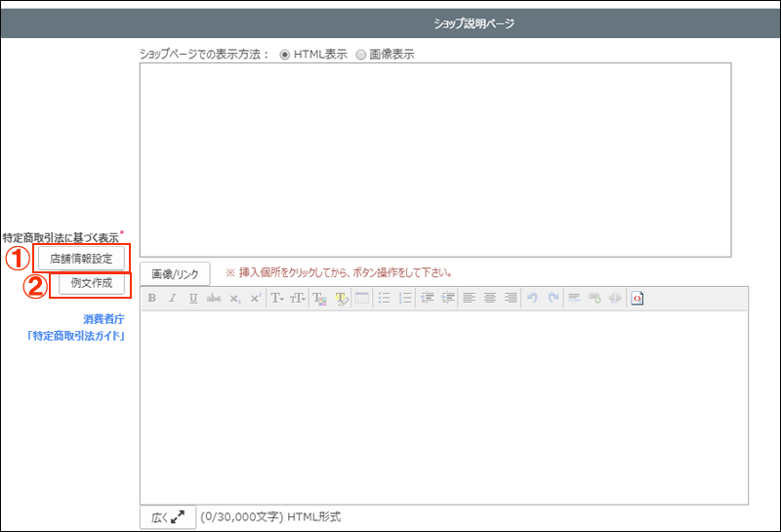The width and height of the screenshot is (781, 532).
Task: Insert a horizontal rule
Action: (574, 298)
